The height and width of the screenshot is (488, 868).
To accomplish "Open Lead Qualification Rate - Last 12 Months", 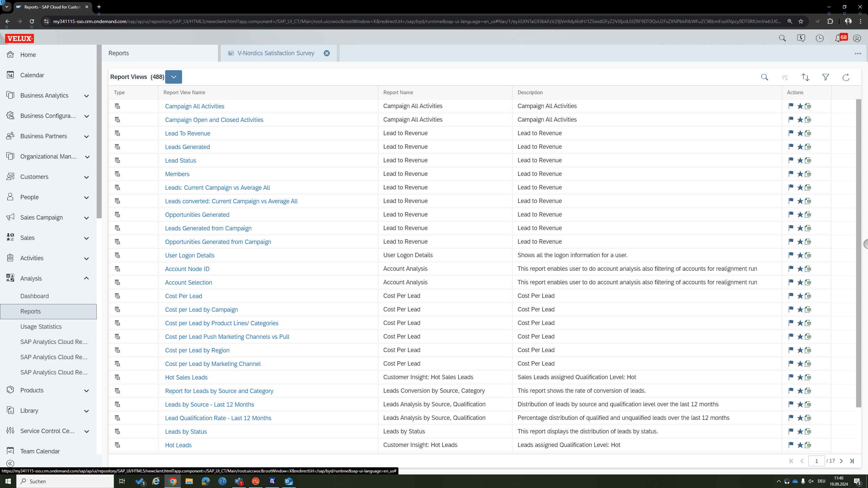I will [218, 418].
